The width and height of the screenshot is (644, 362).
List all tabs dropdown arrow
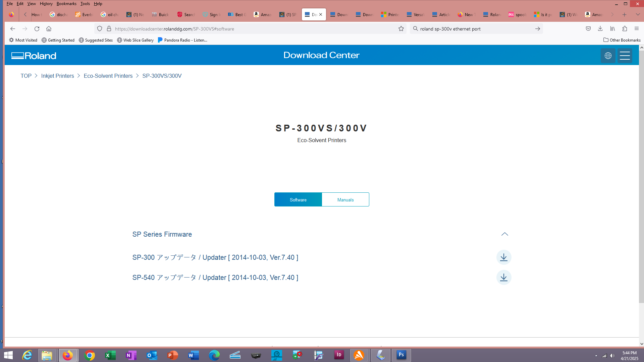tap(638, 15)
